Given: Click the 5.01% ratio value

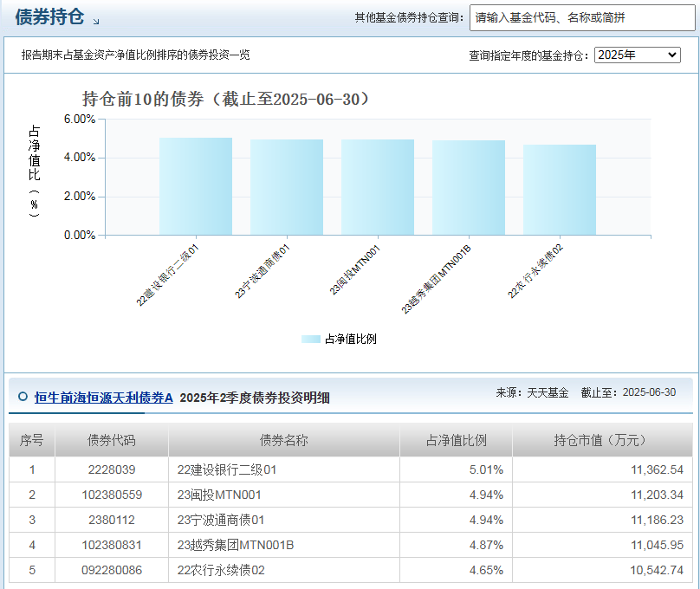Looking at the screenshot, I should coord(486,469).
